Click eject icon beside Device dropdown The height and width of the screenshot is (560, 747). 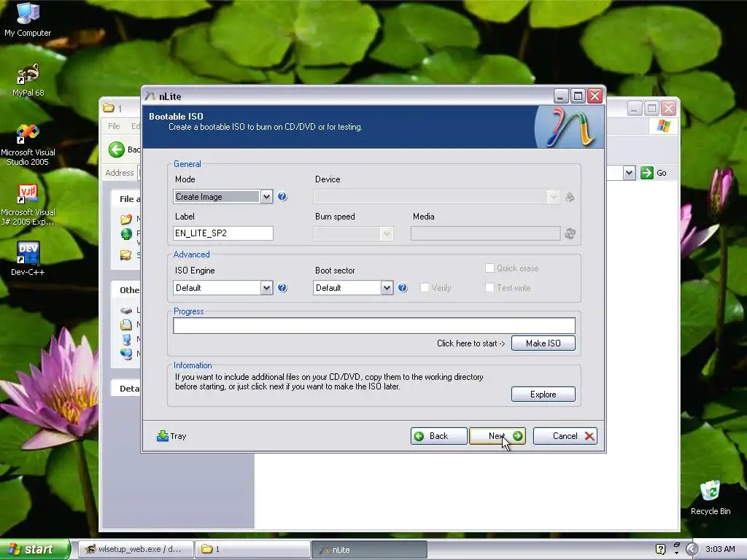[569, 197]
